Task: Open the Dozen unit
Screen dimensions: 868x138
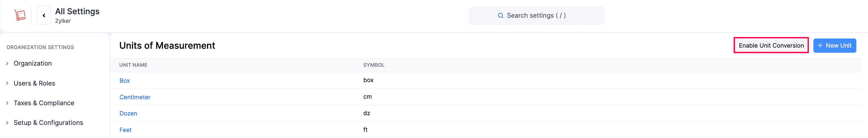Action: pyautogui.click(x=128, y=113)
